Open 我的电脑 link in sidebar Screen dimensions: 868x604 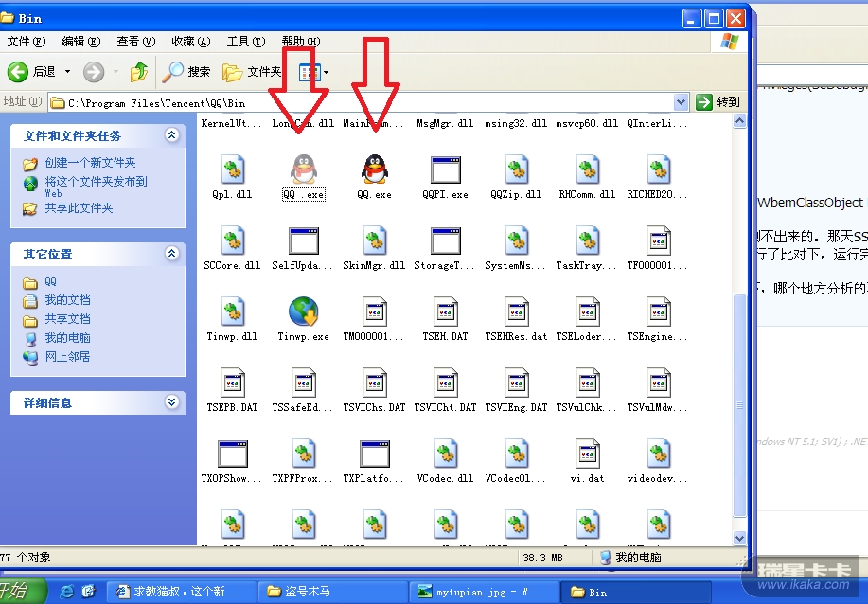tap(67, 338)
